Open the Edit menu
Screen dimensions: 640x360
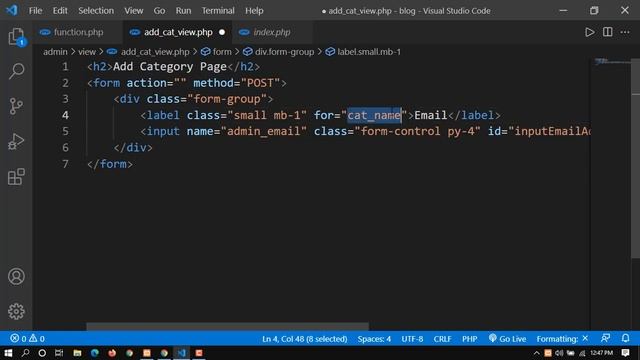60,11
